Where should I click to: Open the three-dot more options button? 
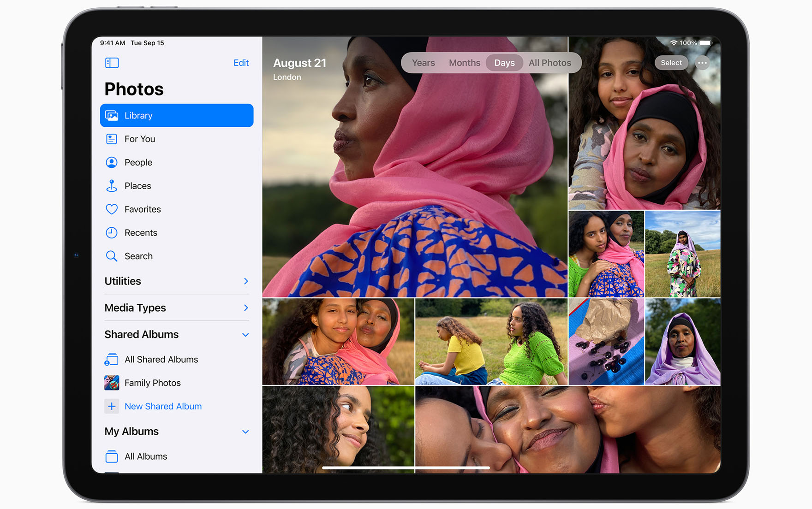pyautogui.click(x=702, y=63)
